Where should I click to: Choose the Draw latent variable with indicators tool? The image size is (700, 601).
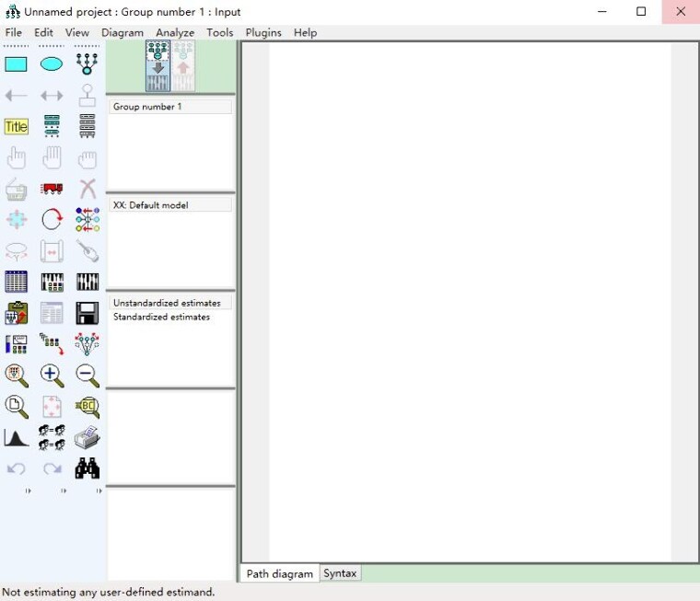87,64
